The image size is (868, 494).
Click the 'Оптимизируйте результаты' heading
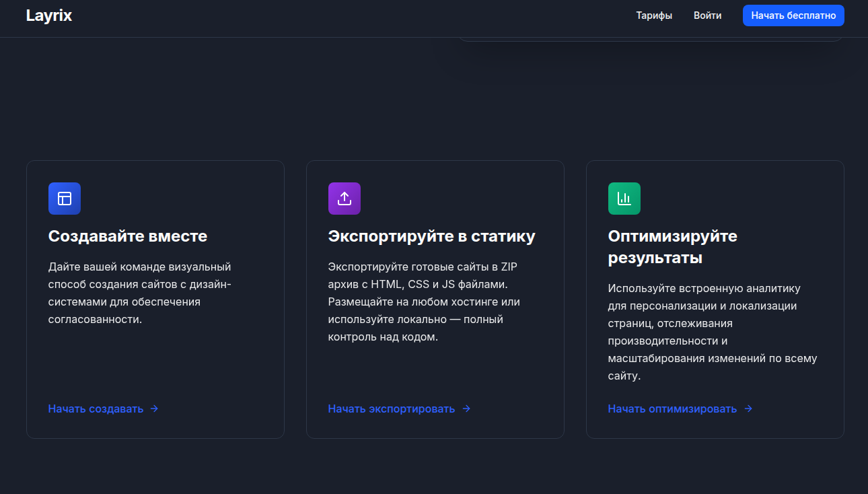coord(672,246)
